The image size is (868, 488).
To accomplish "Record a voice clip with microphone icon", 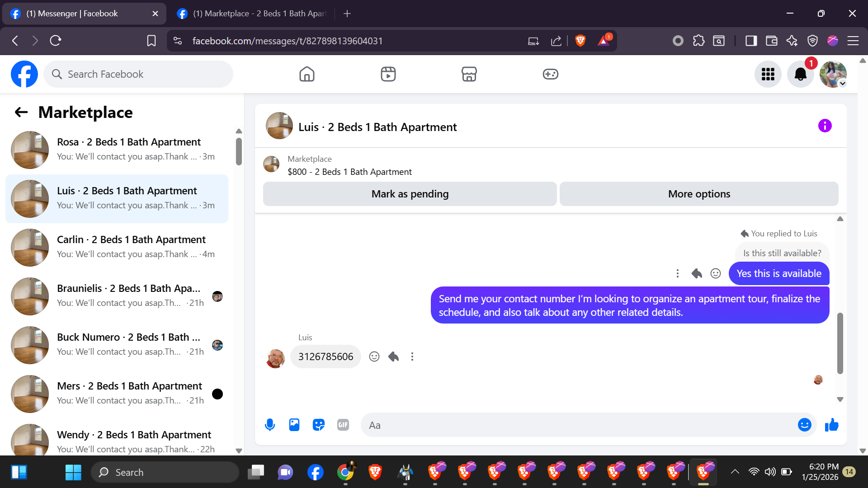I will 270,425.
